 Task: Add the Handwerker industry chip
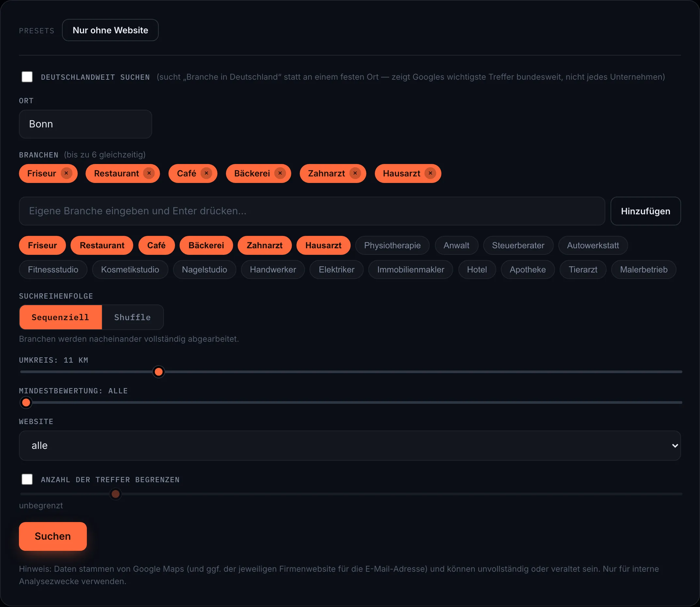273,270
